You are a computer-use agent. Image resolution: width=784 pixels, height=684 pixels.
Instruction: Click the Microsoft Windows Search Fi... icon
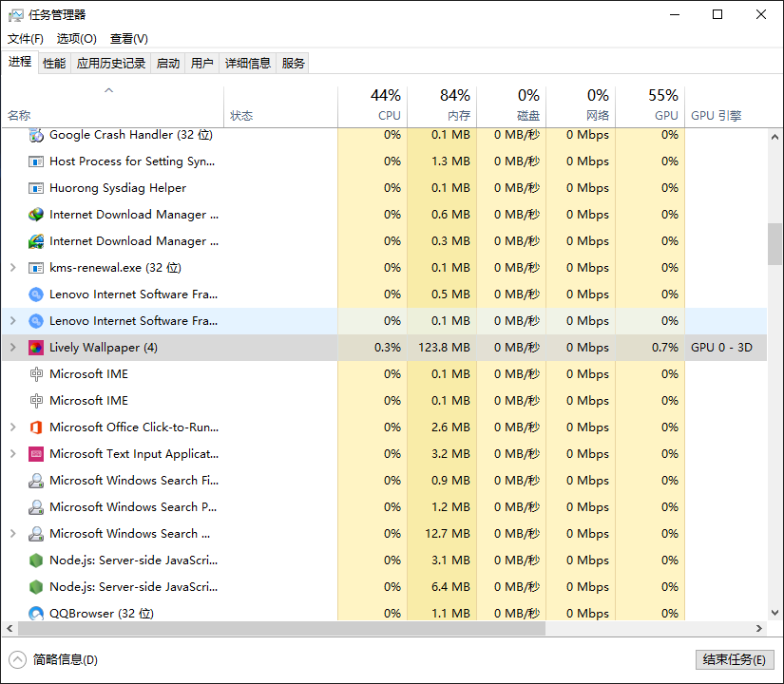[x=36, y=481]
